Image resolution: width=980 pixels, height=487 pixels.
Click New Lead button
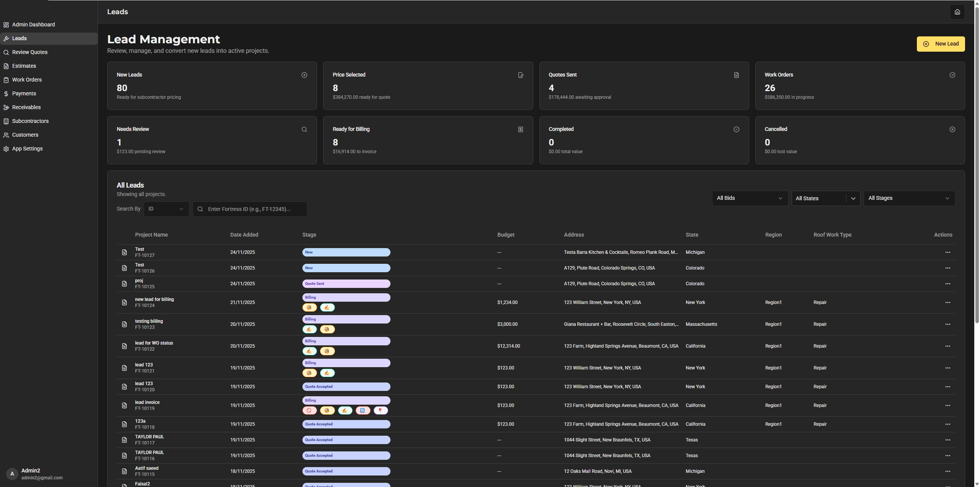click(941, 44)
